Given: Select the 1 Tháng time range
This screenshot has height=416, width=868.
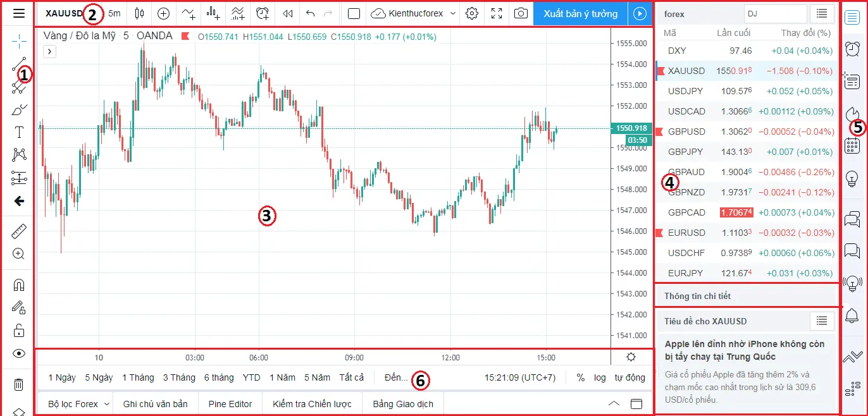Looking at the screenshot, I should pos(138,377).
